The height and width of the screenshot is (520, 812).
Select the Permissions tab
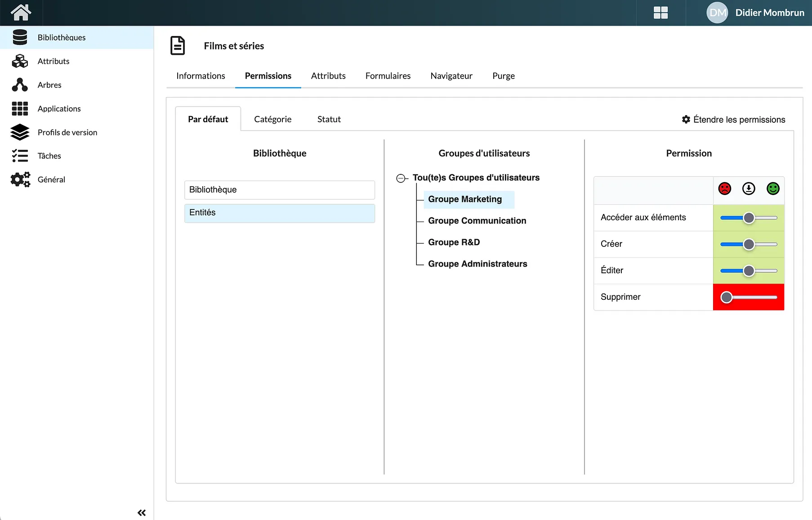click(x=268, y=76)
